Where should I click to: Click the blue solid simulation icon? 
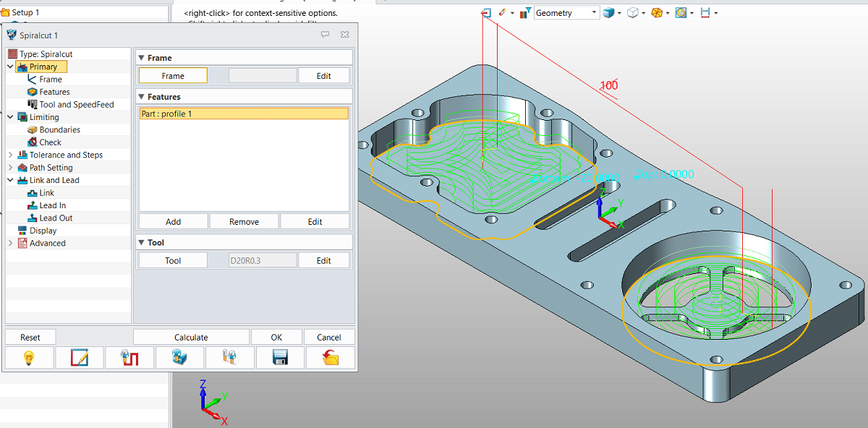coord(179,358)
